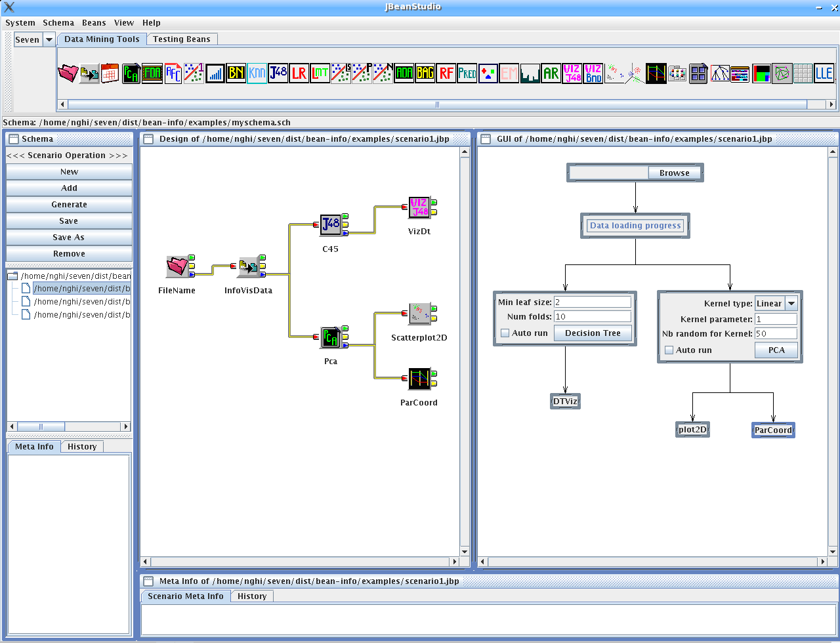Select the FDA bean icon
The height and width of the screenshot is (643, 840).
pos(152,73)
